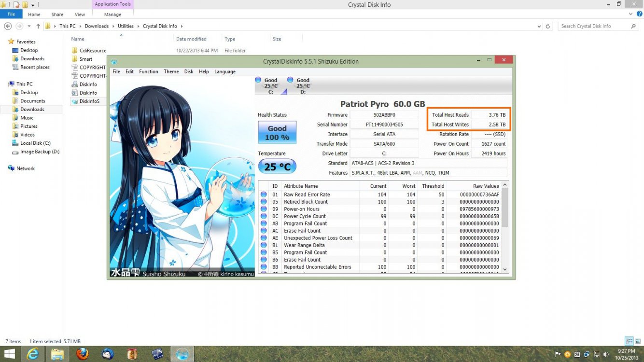Select the Smart folder
Screen dimensions: 644x362
[x=82, y=59]
